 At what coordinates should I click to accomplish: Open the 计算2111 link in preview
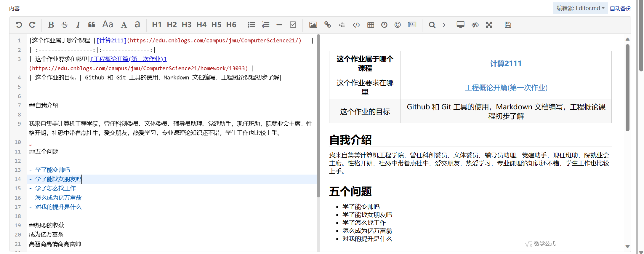[506, 63]
